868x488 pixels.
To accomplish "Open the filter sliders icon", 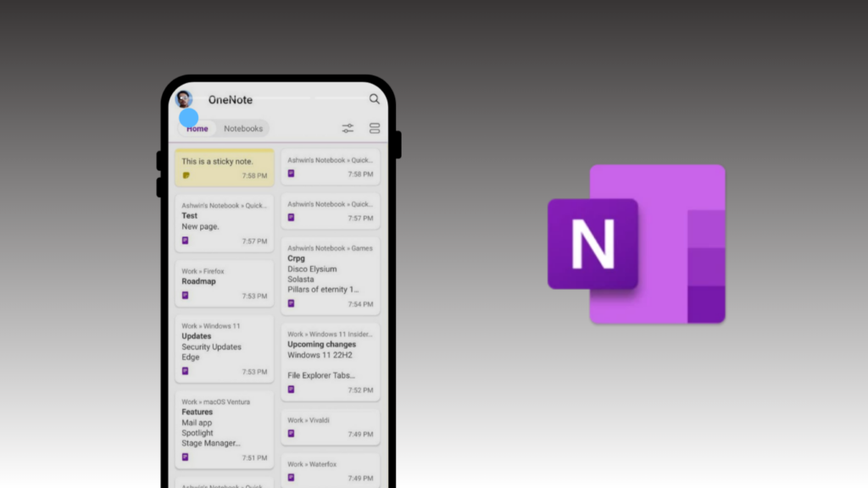I will point(348,129).
